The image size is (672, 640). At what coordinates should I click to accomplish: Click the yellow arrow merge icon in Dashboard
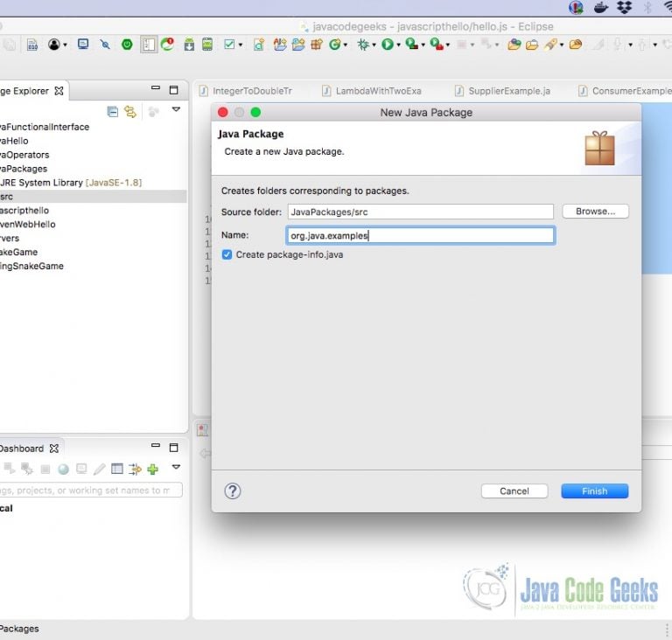(x=135, y=470)
